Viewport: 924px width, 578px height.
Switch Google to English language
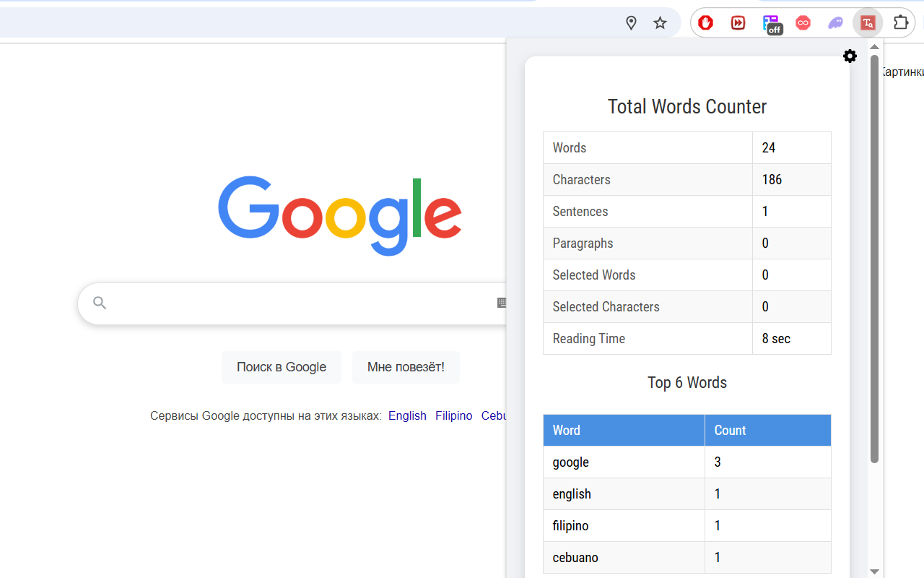(407, 416)
